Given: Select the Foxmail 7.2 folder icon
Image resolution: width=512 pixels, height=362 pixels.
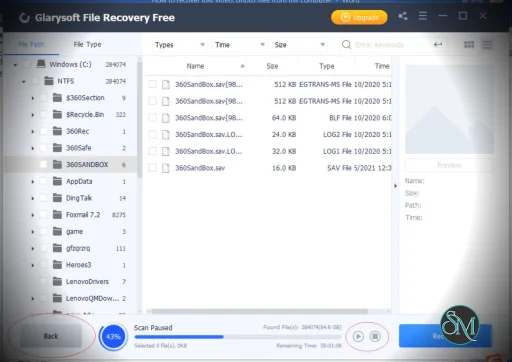Looking at the screenshot, I should [x=57, y=215].
